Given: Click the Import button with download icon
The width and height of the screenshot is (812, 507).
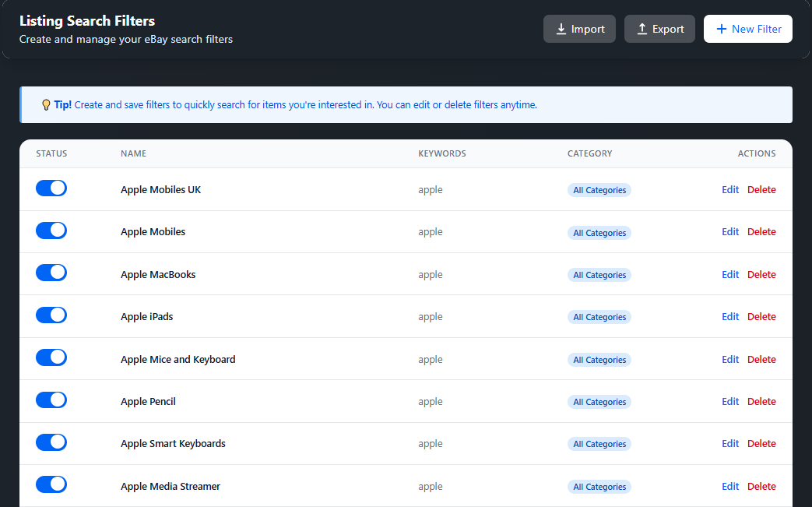Looking at the screenshot, I should (x=579, y=29).
